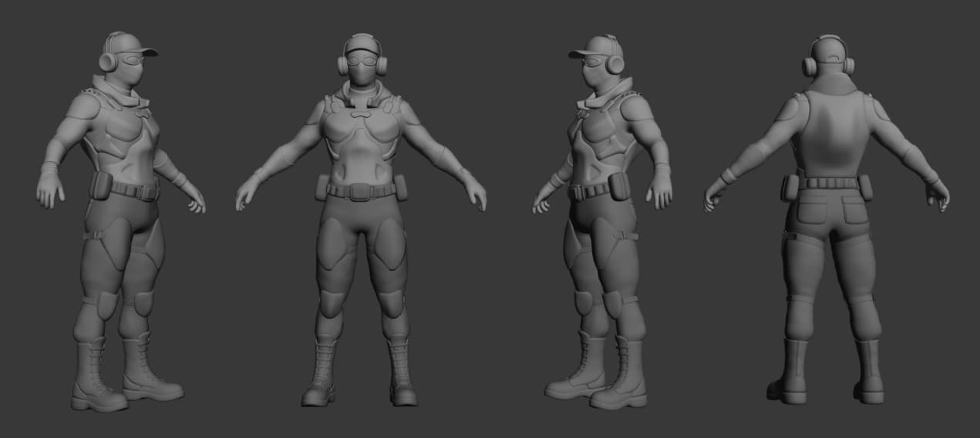This screenshot has height=438, width=980.
Task: Select the model whose cap brim points left
Action: 602,221
